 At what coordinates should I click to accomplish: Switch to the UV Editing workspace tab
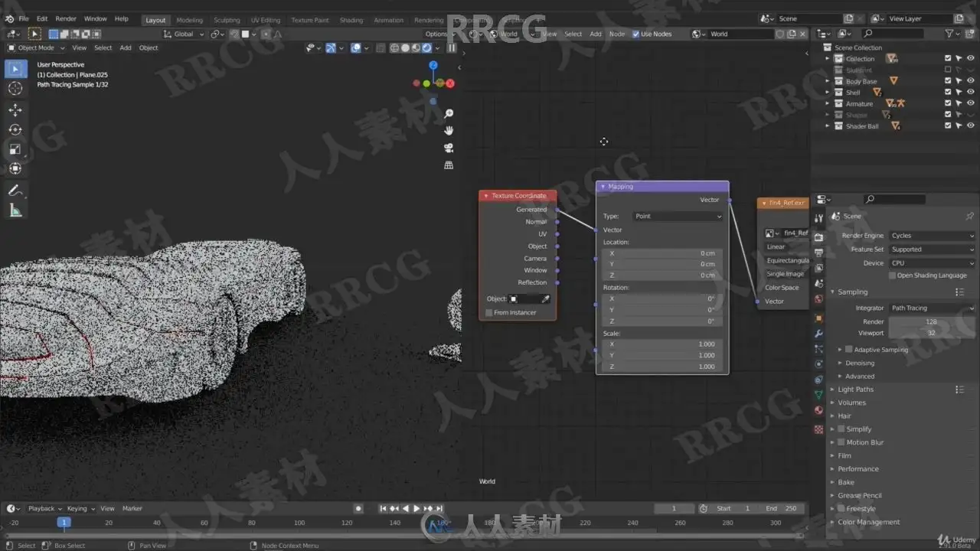[266, 20]
